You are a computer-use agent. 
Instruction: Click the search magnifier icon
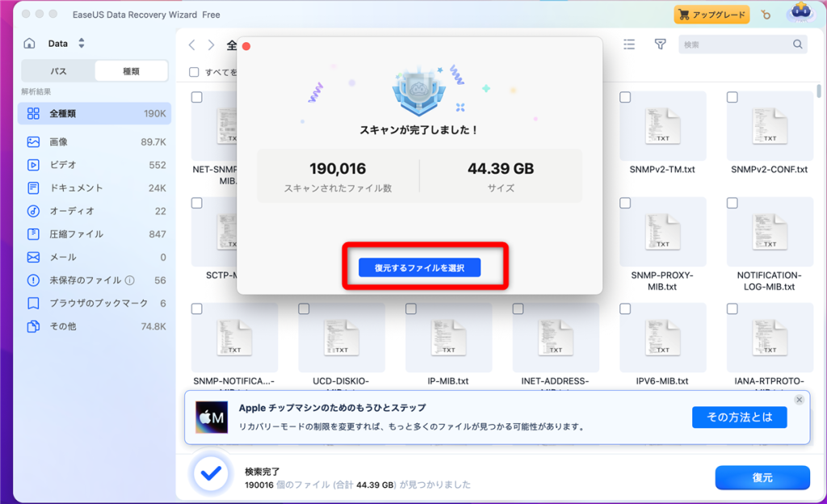tap(797, 44)
